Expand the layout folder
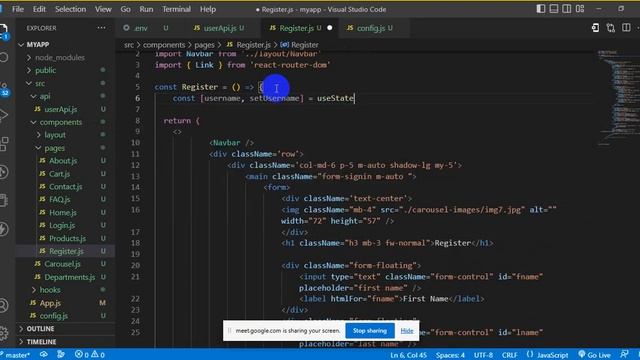Image resolution: width=640 pixels, height=360 pixels. (55, 135)
